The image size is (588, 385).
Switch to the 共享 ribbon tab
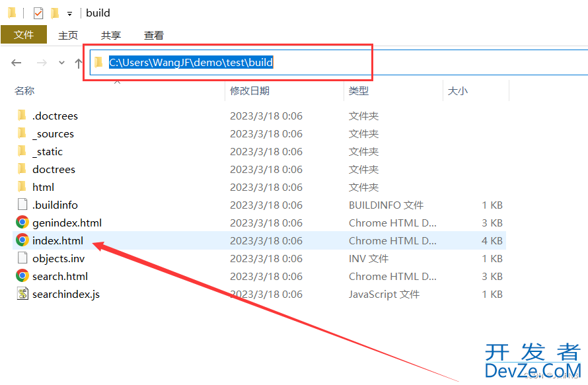(x=110, y=35)
